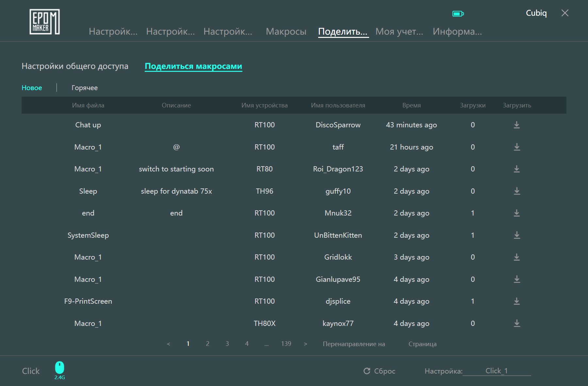The height and width of the screenshot is (386, 588).
Task: Download the Chat up macro
Action: 516,125
